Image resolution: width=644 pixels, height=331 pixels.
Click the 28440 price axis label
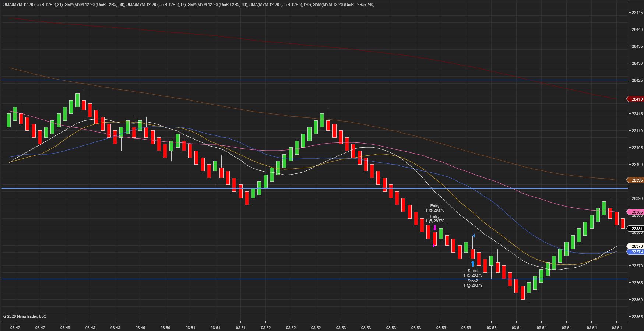point(637,29)
